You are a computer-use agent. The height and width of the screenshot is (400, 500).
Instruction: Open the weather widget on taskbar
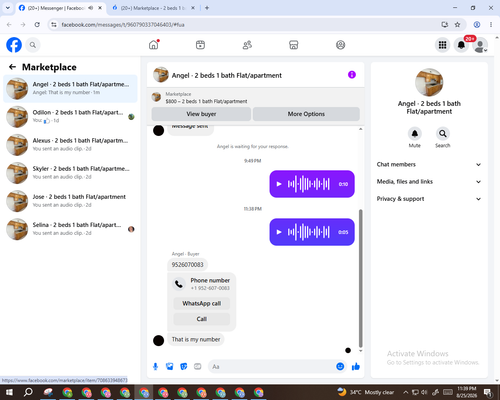(x=365, y=392)
